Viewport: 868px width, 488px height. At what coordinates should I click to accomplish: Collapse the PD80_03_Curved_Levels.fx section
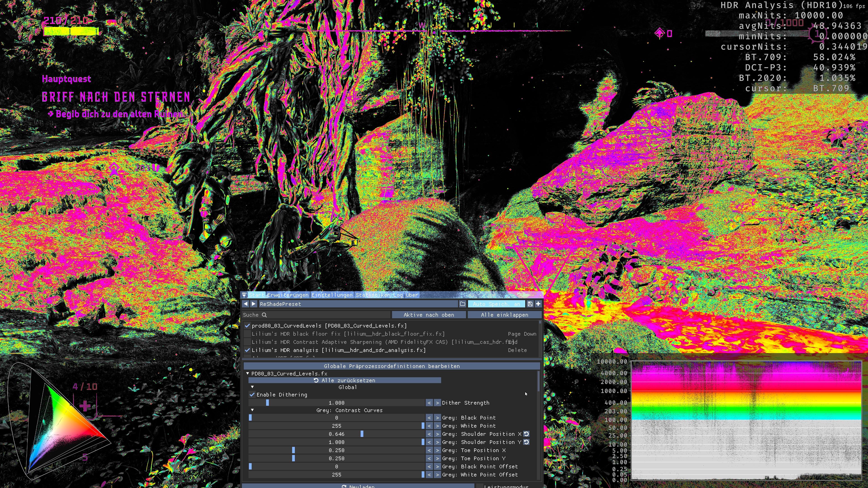coord(248,373)
